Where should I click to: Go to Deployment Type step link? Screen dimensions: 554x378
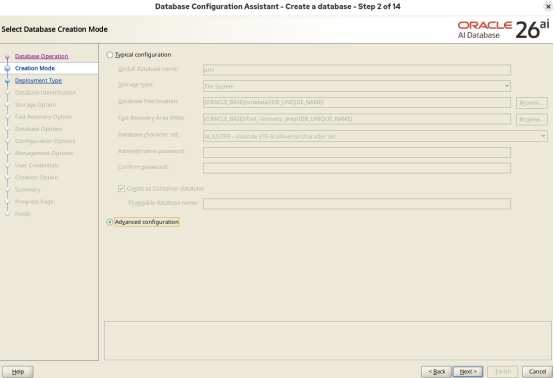(38, 81)
